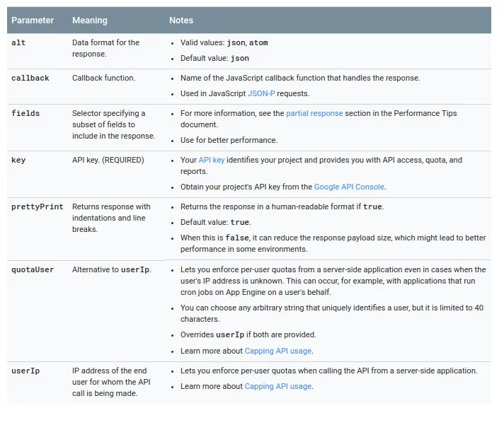This screenshot has height=425, width=504.
Task: Click the Meaning column header
Action: tap(89, 21)
